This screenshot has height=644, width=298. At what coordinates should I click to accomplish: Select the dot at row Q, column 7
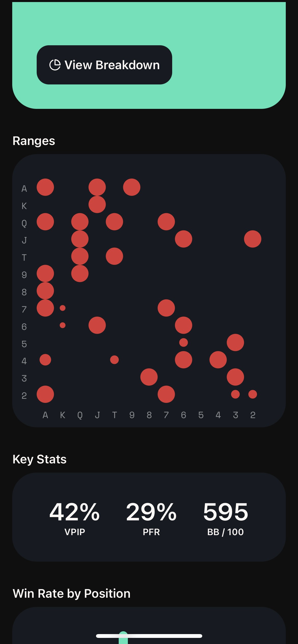(166, 222)
